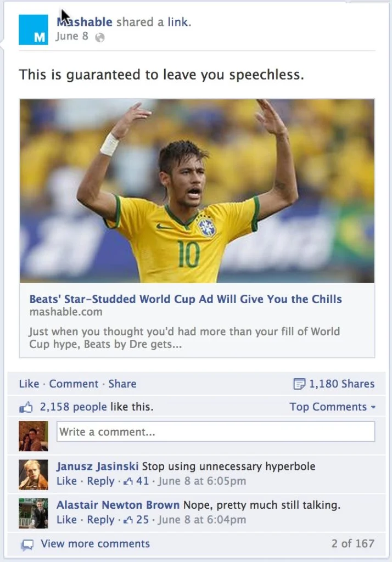
Task: Open the Beats' Star-Studded World Cup Ad article link
Action: click(186, 299)
